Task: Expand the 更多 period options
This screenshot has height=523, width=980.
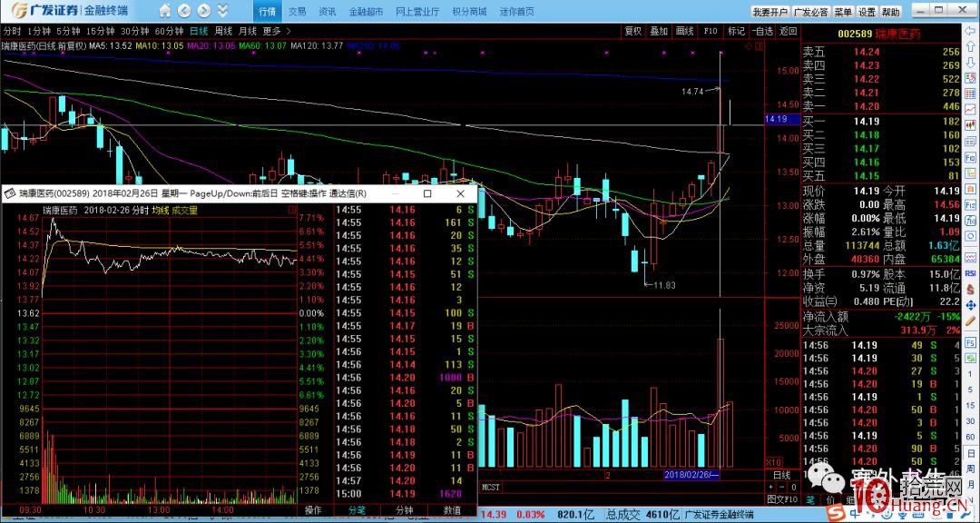Action: 276,31
